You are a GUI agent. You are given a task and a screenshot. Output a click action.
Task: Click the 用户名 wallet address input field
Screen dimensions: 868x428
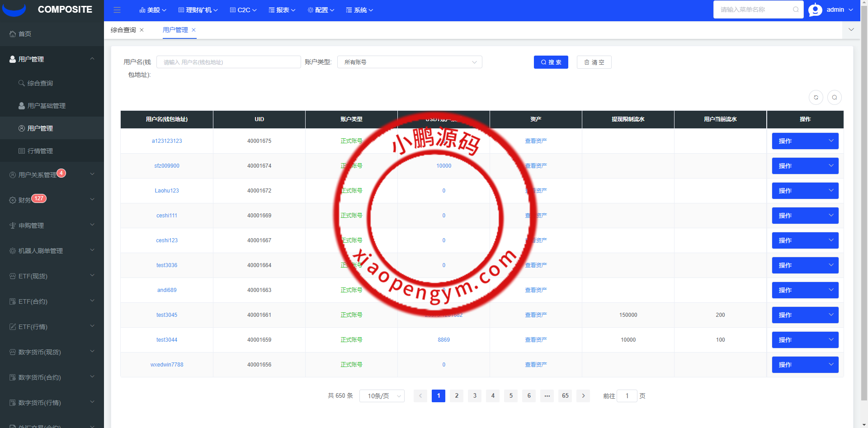click(228, 62)
